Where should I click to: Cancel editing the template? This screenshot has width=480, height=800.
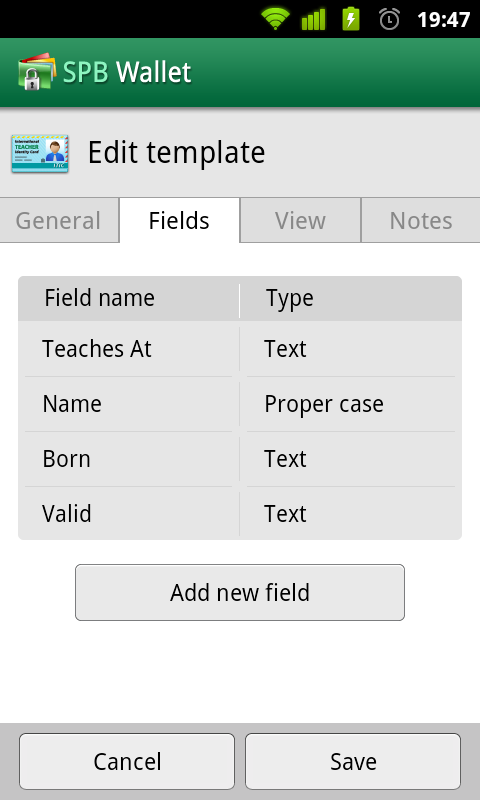coord(127,761)
